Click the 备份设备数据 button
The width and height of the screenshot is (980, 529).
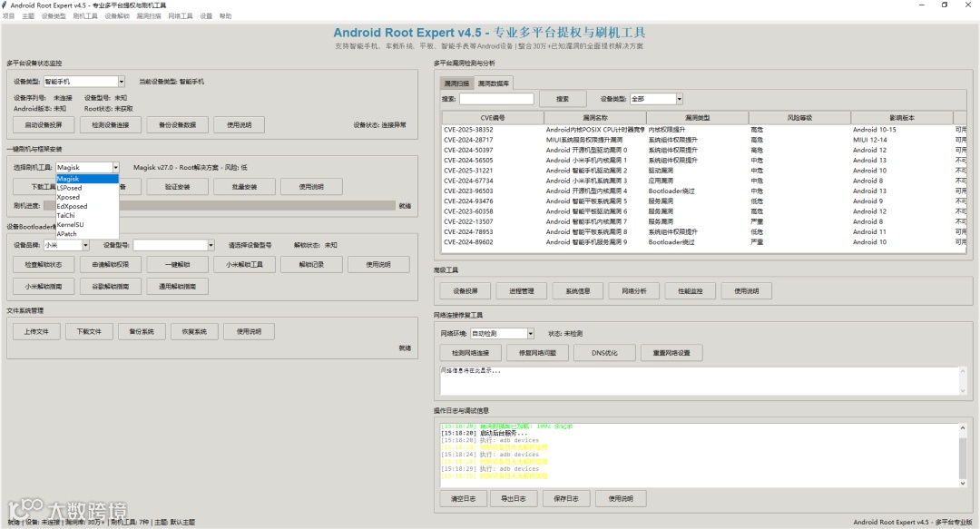point(177,124)
